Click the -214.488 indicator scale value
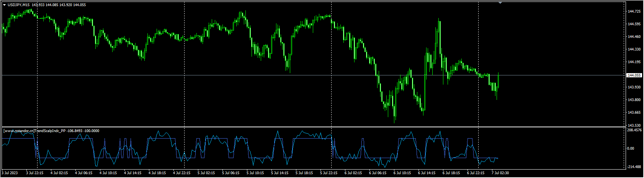The width and height of the screenshot is (644, 178). (x=634, y=167)
